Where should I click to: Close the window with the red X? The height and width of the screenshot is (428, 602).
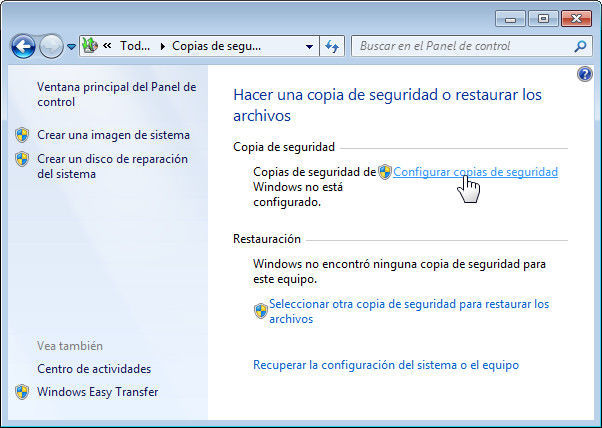coord(576,19)
